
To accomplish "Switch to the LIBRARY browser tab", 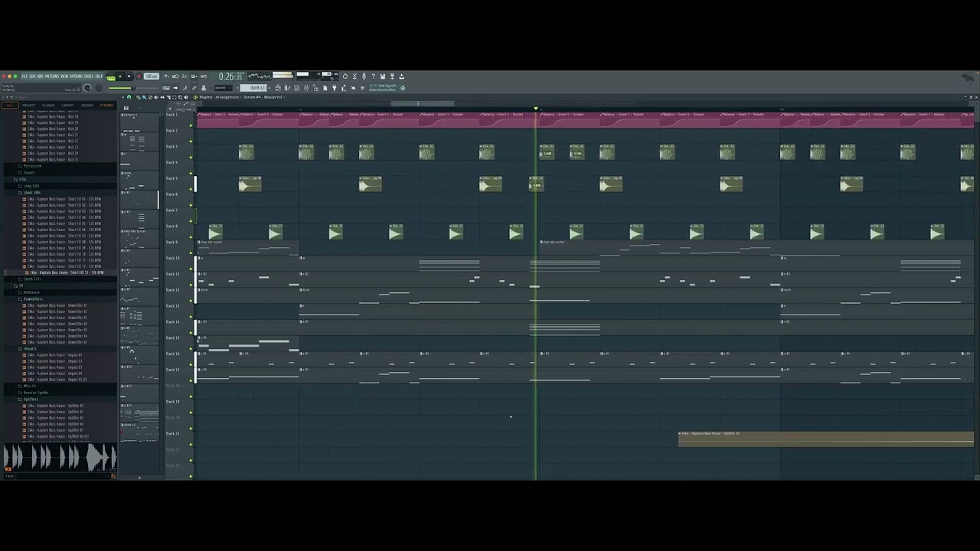I will 68,105.
